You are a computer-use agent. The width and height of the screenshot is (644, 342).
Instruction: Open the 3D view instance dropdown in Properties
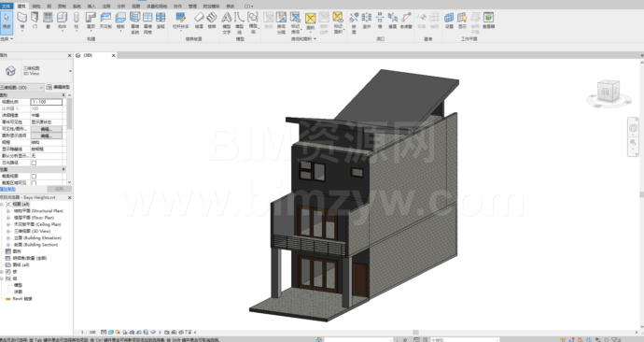click(22, 87)
